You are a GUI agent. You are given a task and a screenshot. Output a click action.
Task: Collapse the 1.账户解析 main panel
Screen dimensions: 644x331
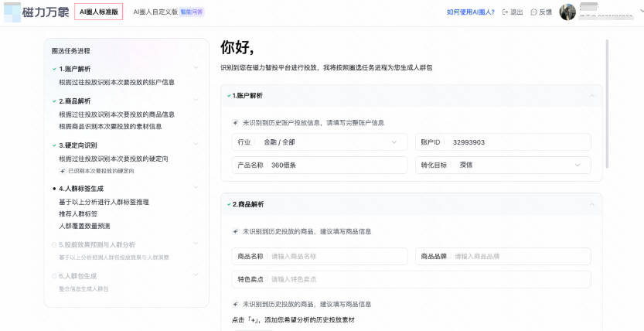click(x=592, y=96)
